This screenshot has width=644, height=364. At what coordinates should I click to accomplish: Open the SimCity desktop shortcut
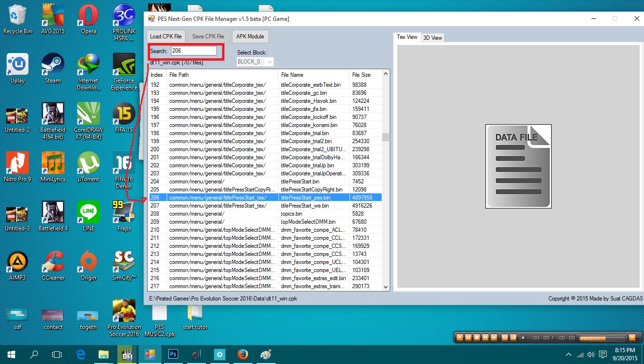coord(124,265)
